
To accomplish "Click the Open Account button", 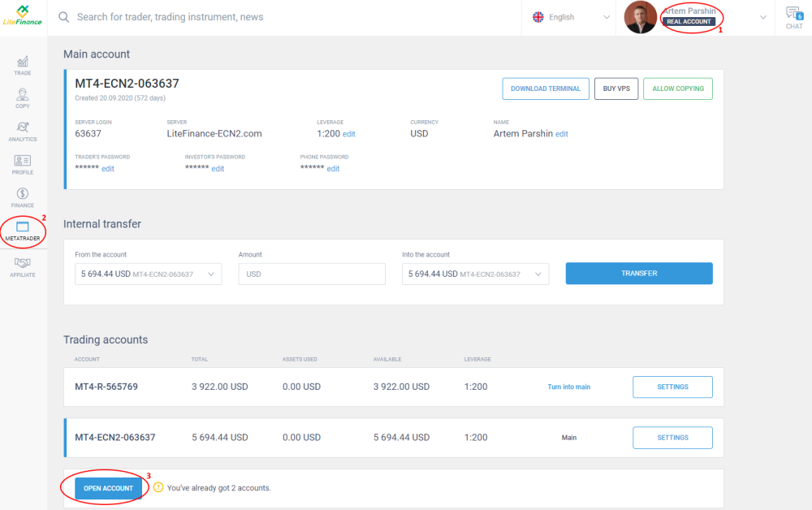I will [x=108, y=488].
